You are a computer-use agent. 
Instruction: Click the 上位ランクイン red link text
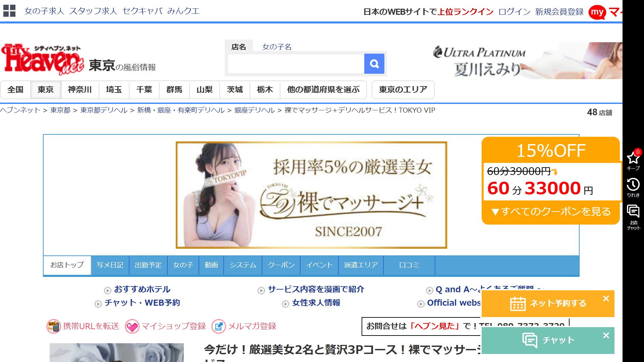(x=466, y=12)
